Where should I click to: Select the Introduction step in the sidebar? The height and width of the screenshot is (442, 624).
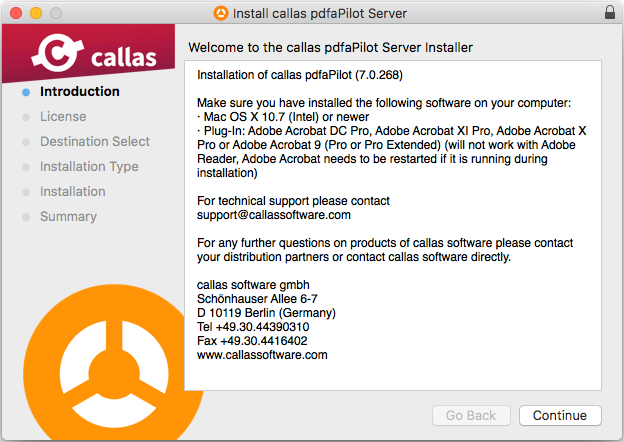80,92
